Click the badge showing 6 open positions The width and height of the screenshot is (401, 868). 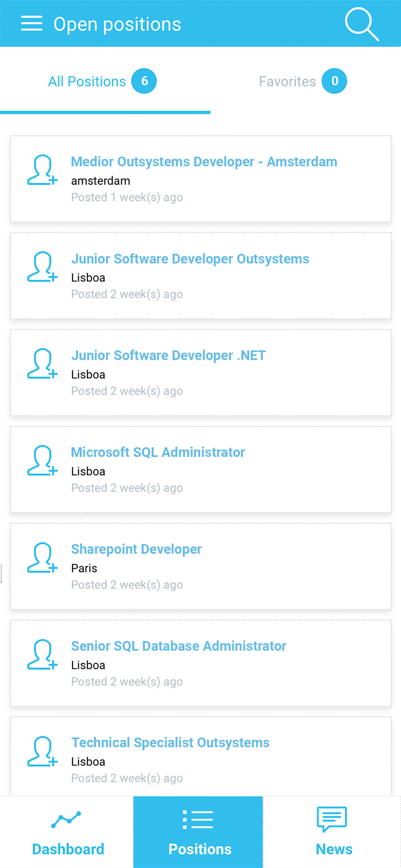coord(145,81)
